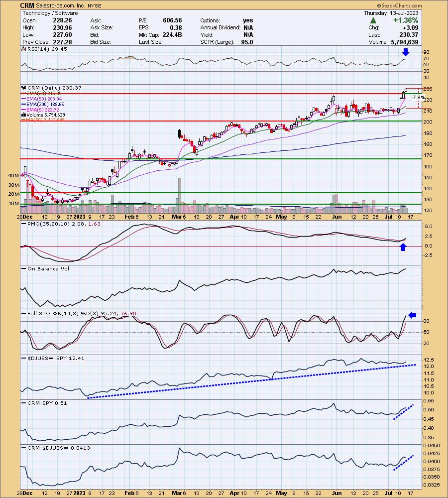Screen dimensions: 448x498
Task: Click the Last Size label
Action: click(151, 42)
